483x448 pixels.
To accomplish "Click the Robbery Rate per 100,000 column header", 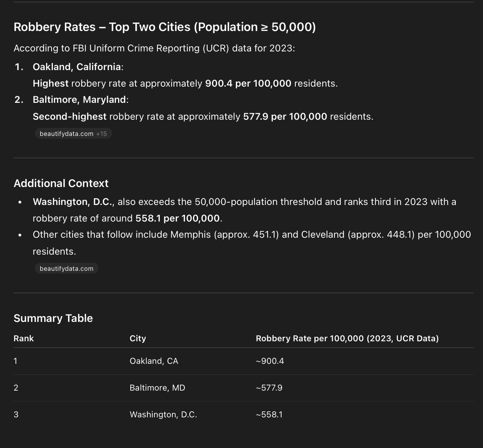I will coord(347,338).
